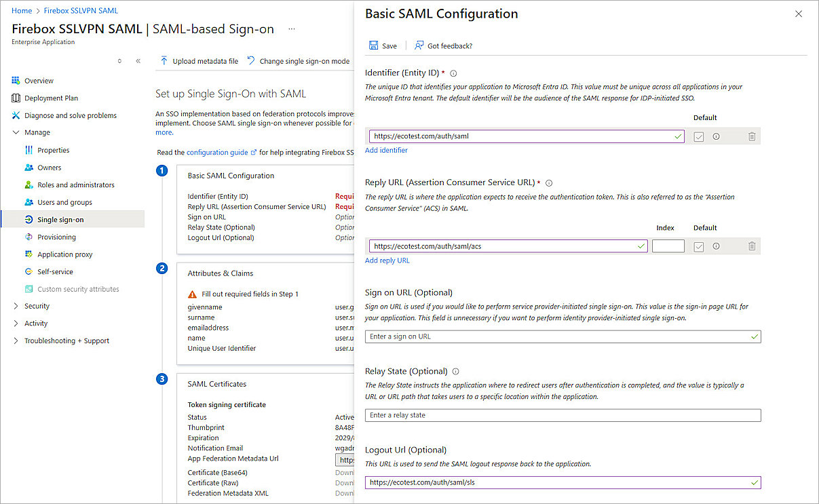This screenshot has width=819, height=504.
Task: Click the Add reply URL link
Action: click(387, 260)
